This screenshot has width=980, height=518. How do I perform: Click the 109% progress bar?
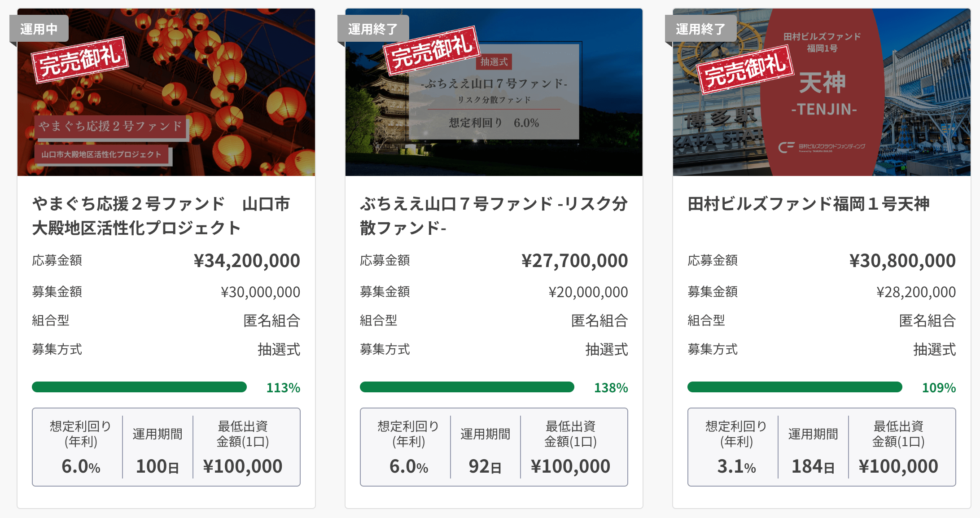point(795,387)
